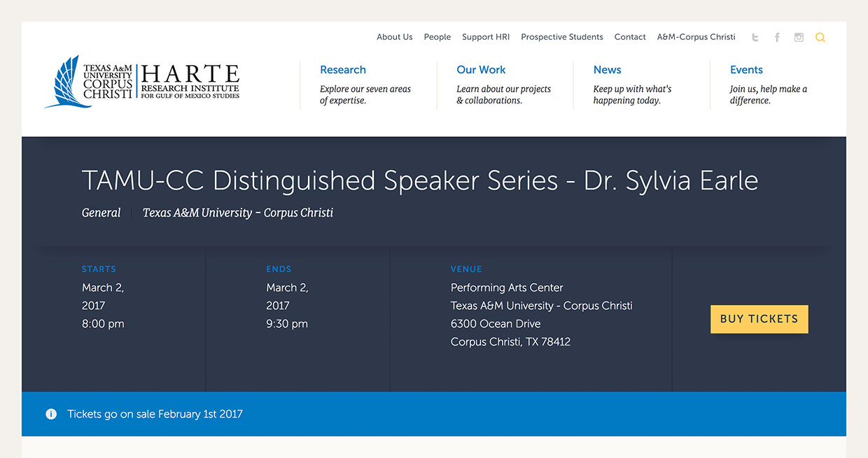Click 'Learn about our projects & collaborations' text

pos(504,94)
